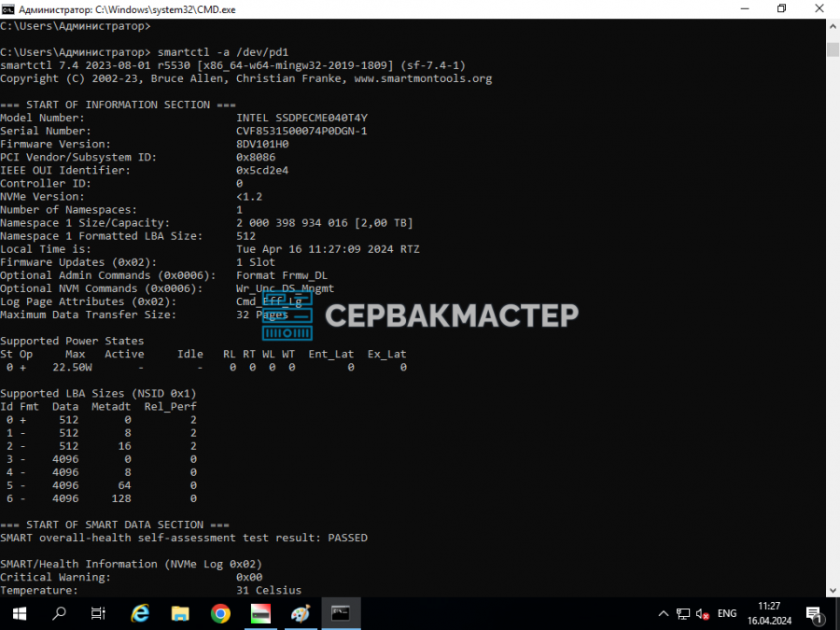The width and height of the screenshot is (840, 630).
Task: Click model INTEL SSDPECME040T4Y text
Action: coord(301,118)
